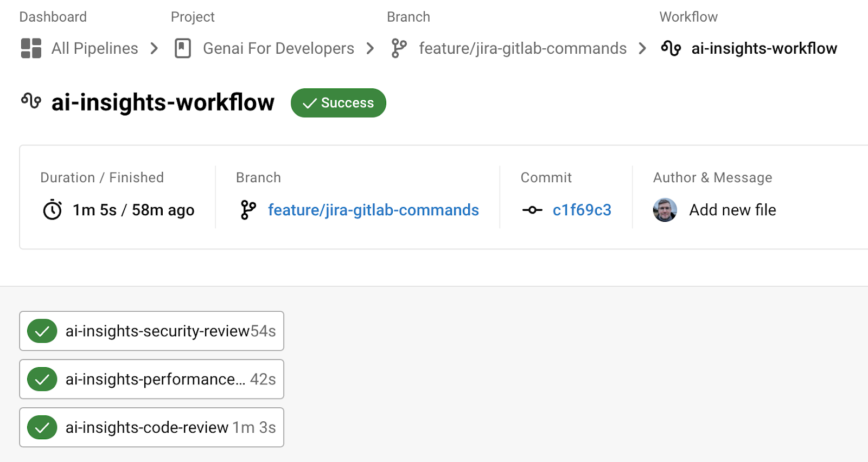Click the branch icon in the breadcrumb
This screenshot has height=462, width=868.
pyautogui.click(x=399, y=48)
